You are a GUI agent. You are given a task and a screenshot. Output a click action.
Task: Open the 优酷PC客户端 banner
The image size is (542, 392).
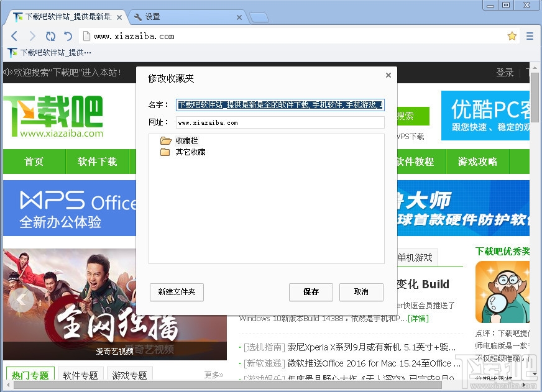pyautogui.click(x=485, y=116)
